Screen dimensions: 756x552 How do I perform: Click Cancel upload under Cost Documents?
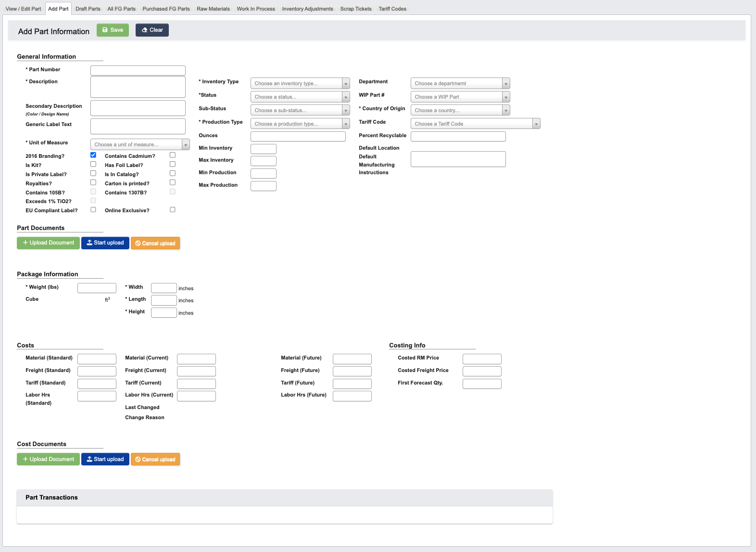[155, 459]
